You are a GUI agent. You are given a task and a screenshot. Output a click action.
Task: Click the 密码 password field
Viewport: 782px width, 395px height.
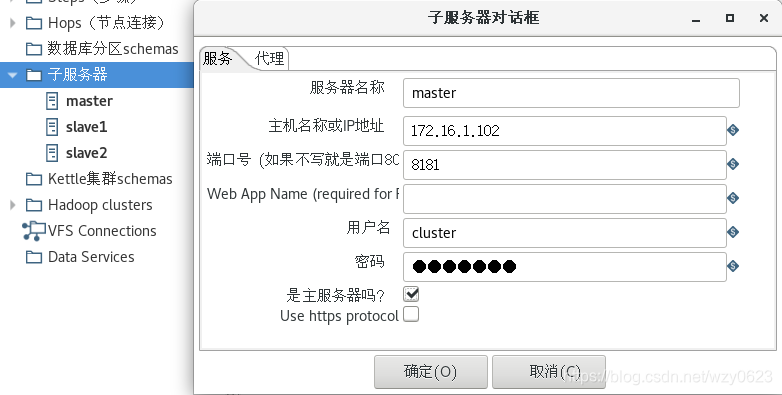click(565, 266)
